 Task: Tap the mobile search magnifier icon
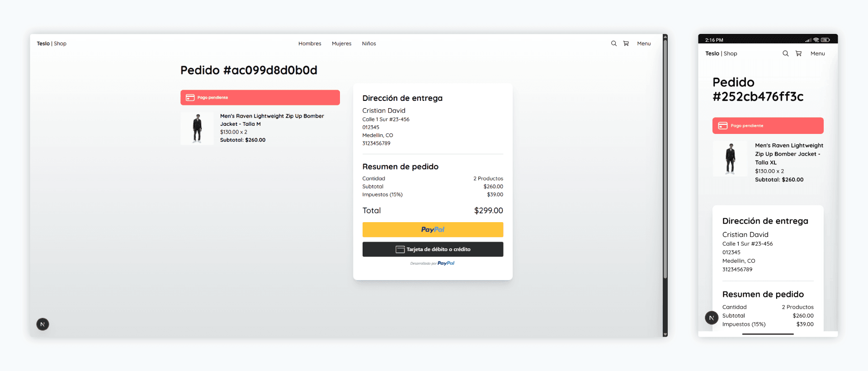point(785,53)
